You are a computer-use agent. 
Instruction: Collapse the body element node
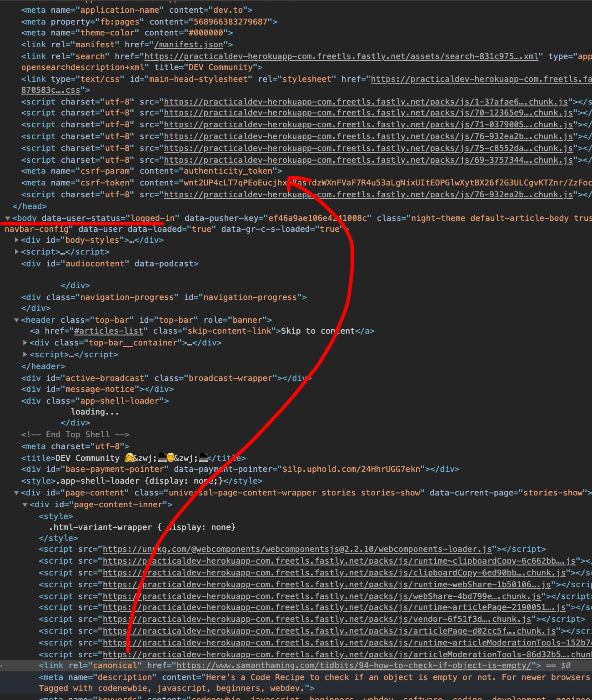point(8,218)
